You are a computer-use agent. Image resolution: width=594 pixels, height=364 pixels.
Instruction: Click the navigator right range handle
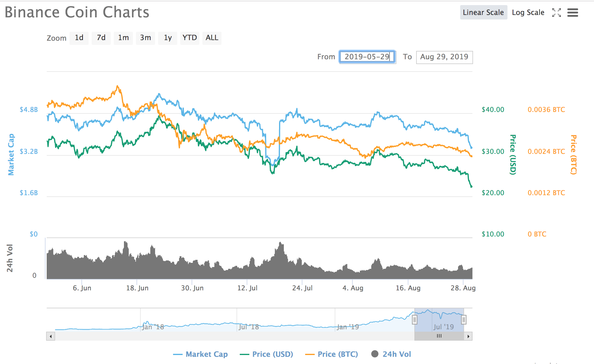(x=464, y=320)
